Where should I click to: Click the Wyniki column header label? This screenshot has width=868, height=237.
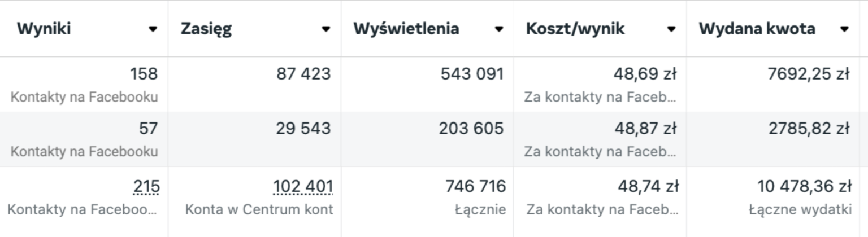(x=44, y=29)
